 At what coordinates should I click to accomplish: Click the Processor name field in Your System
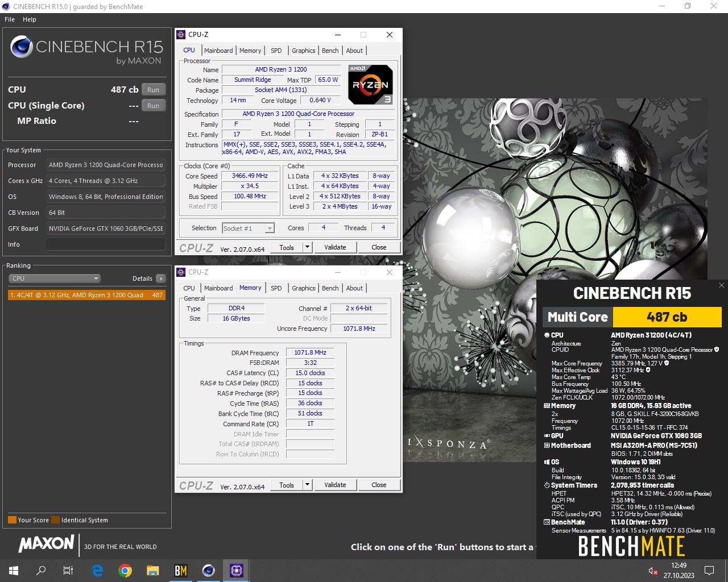106,165
